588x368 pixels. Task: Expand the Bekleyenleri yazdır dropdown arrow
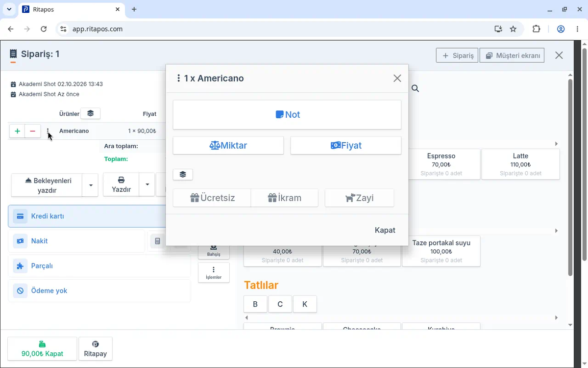[x=91, y=185]
